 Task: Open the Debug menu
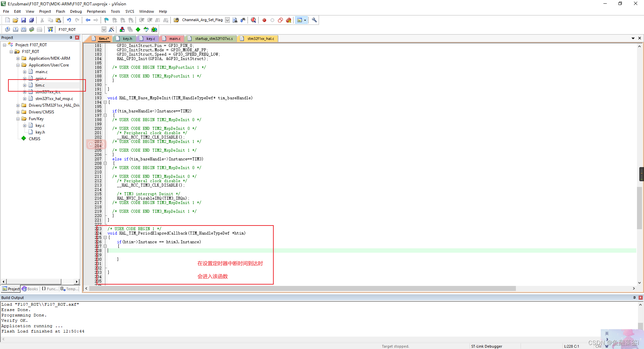pyautogui.click(x=76, y=11)
